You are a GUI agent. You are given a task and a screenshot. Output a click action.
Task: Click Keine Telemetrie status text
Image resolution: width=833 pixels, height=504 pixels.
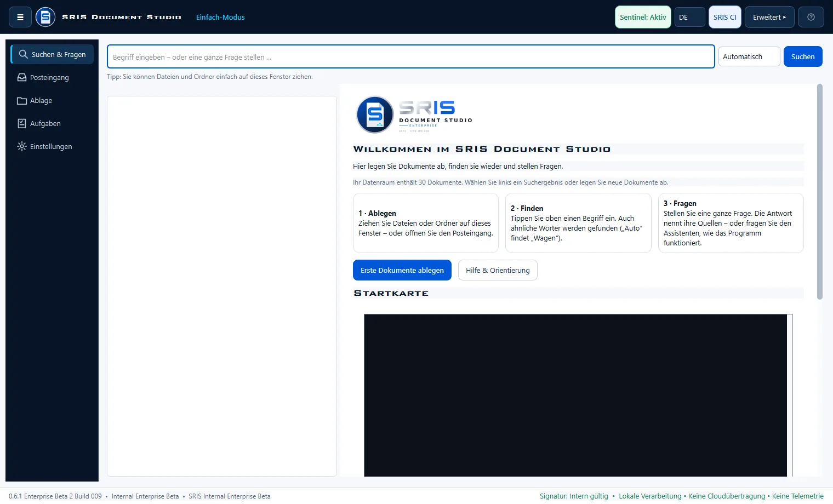(798, 496)
